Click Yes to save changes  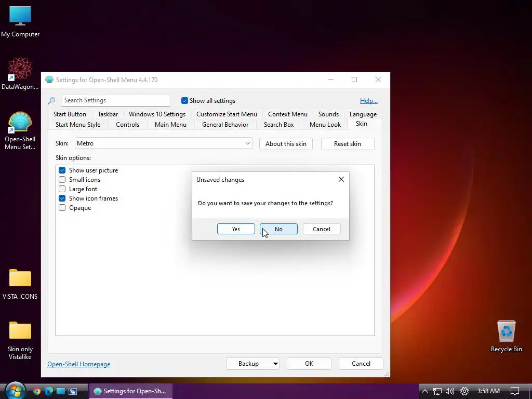(x=236, y=229)
